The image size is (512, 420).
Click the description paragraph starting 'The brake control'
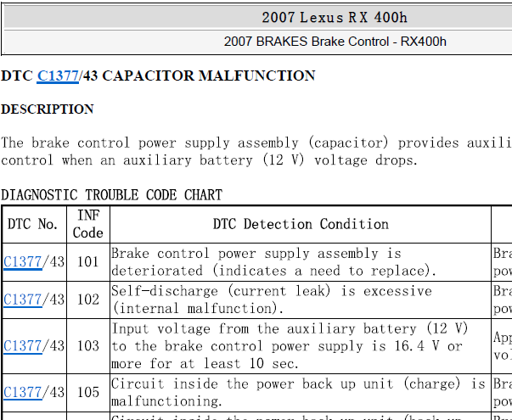pyautogui.click(x=256, y=151)
